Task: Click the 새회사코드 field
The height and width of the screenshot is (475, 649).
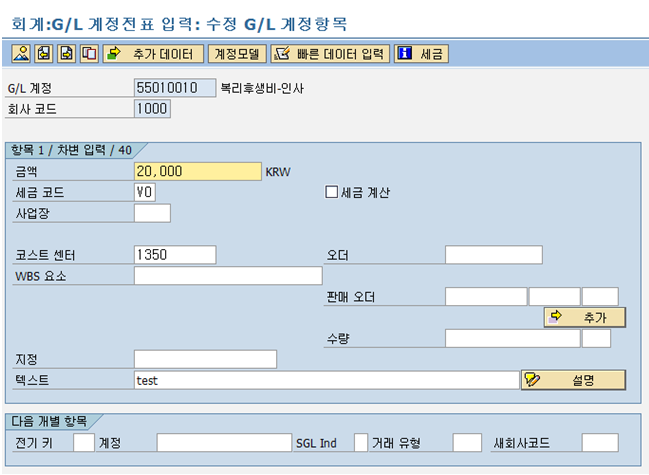Action: pos(600,443)
